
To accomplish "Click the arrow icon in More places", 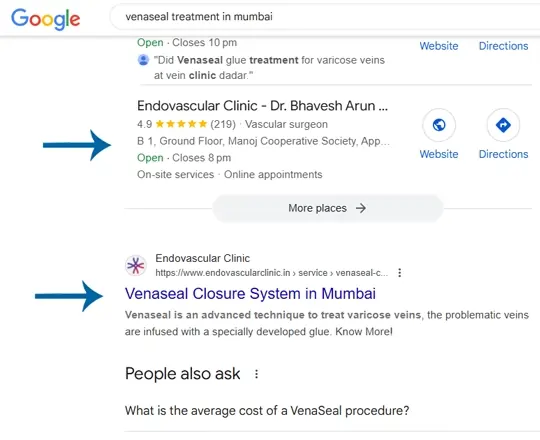I will pos(361,208).
